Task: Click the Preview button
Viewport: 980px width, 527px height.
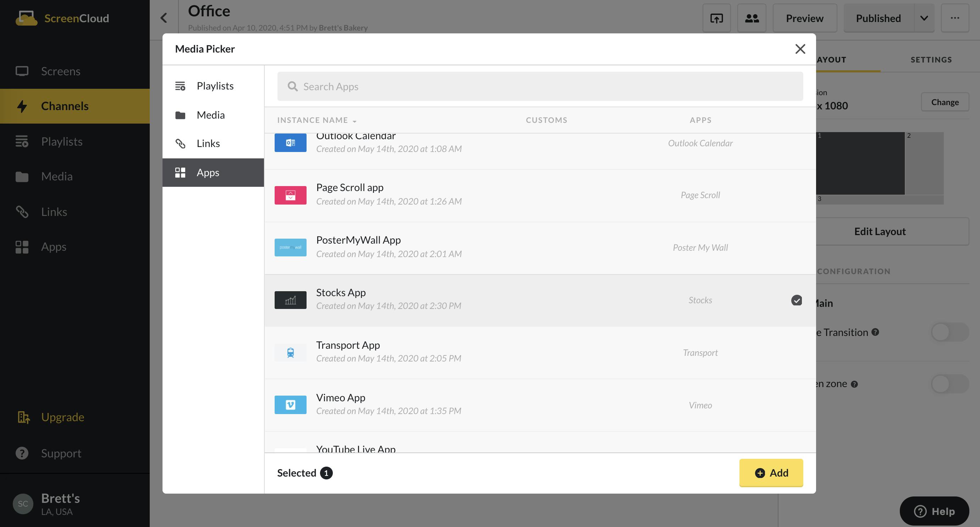Action: coord(805,18)
